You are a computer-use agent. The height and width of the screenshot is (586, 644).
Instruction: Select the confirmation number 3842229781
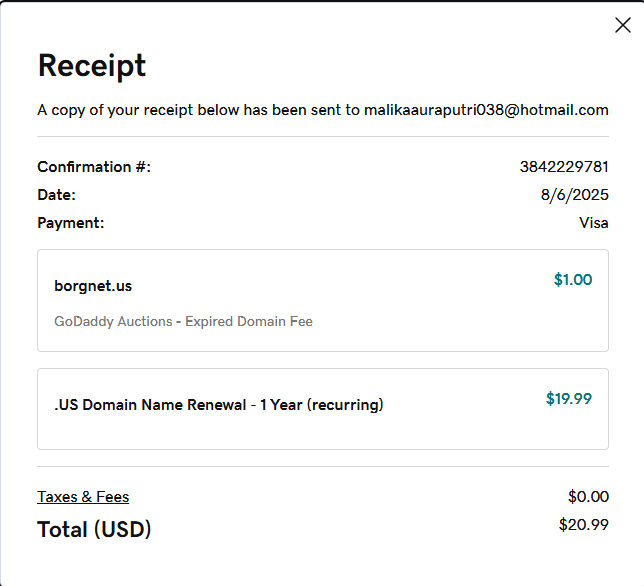pos(564,167)
